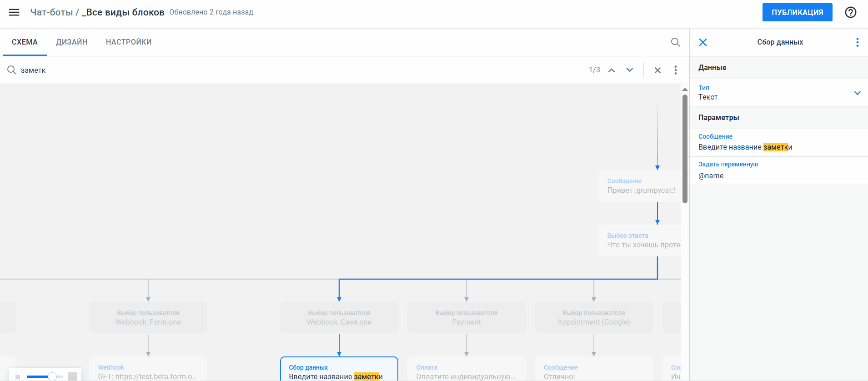The image size is (868, 381).
Task: Select the Схема tab
Action: (x=25, y=42)
